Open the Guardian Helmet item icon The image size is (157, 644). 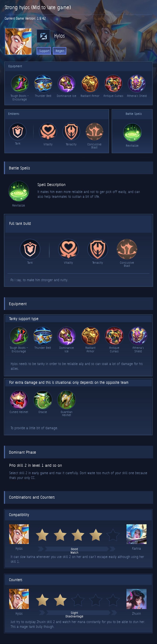(66, 400)
